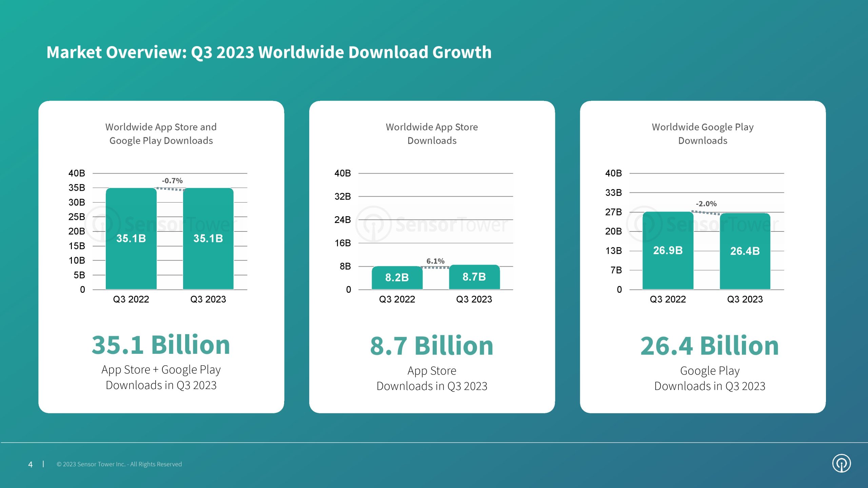Click the Worldwide App Store Downloads chart title
The image size is (868, 488).
pyautogui.click(x=432, y=134)
